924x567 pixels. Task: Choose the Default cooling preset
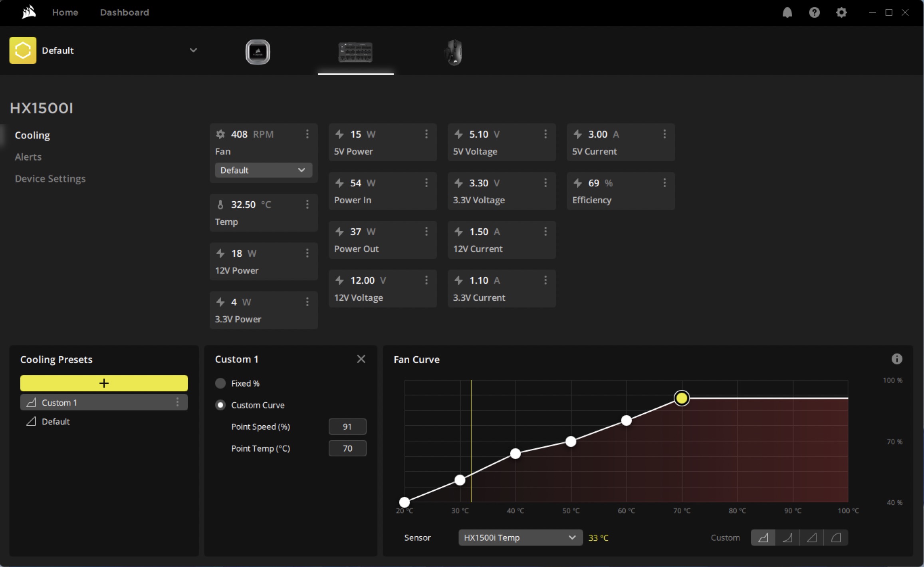click(56, 421)
